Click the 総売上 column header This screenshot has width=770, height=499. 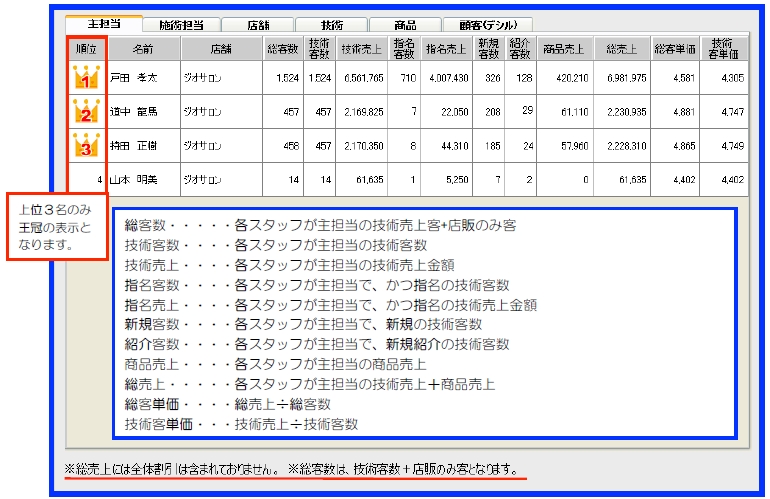click(622, 47)
